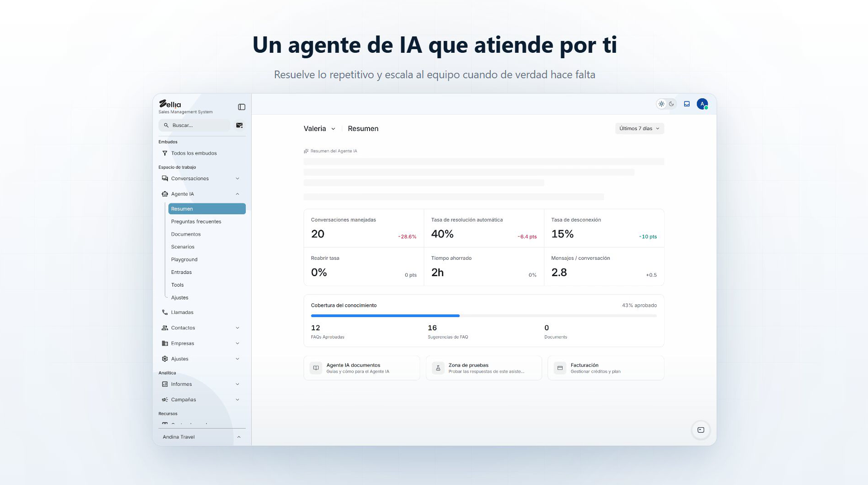Click the Contactos people icon

[x=165, y=328]
